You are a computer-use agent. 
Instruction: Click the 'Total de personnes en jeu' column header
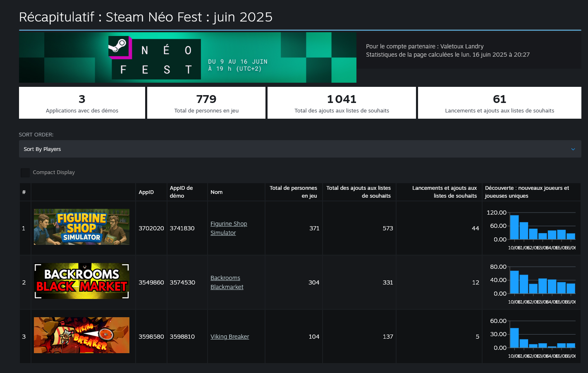[293, 192]
